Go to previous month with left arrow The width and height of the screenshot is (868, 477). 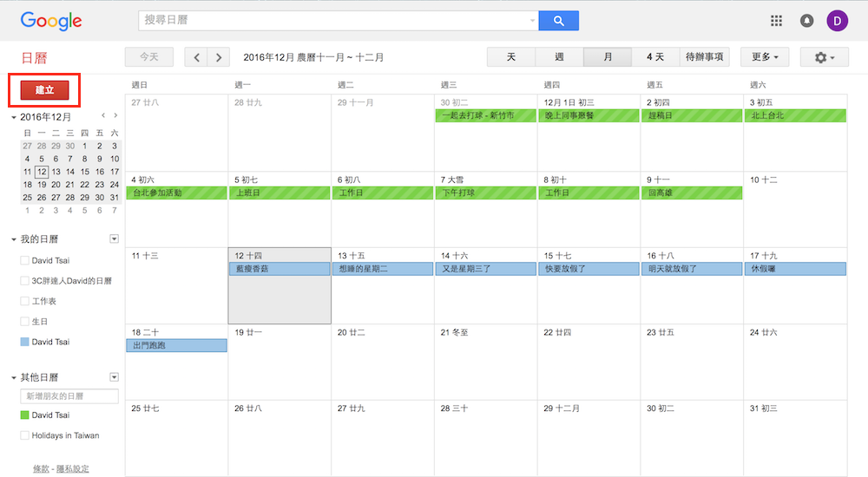197,57
